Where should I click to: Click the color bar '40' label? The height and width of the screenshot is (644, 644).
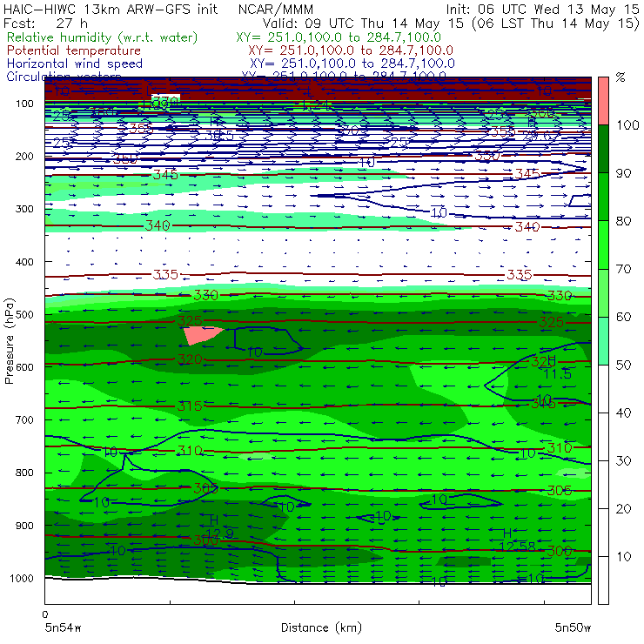pos(623,413)
